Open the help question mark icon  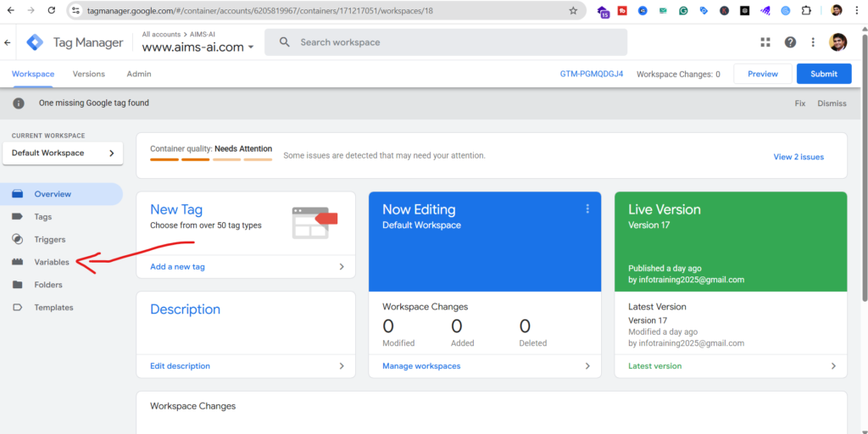click(x=791, y=42)
